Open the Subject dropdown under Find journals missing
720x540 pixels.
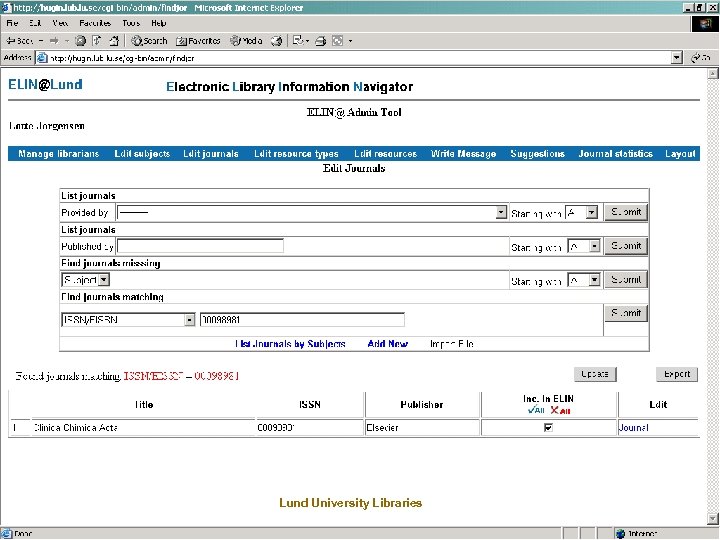click(x=85, y=280)
